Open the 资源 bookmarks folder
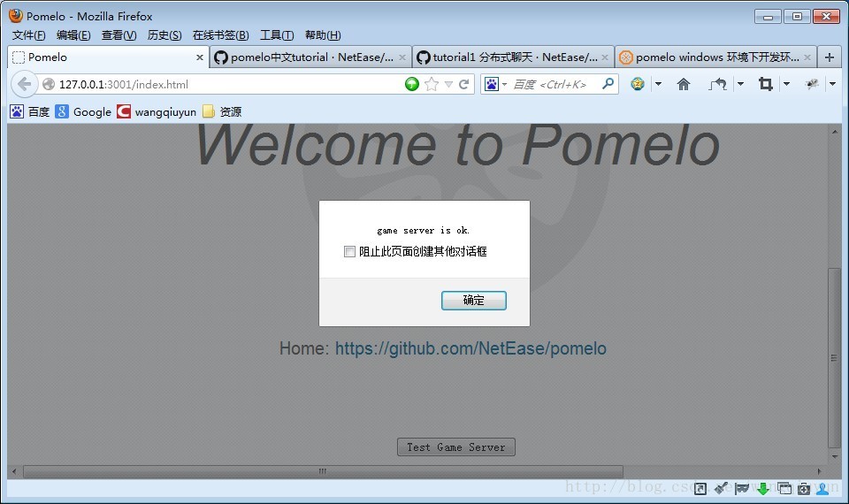849x504 pixels. point(222,111)
